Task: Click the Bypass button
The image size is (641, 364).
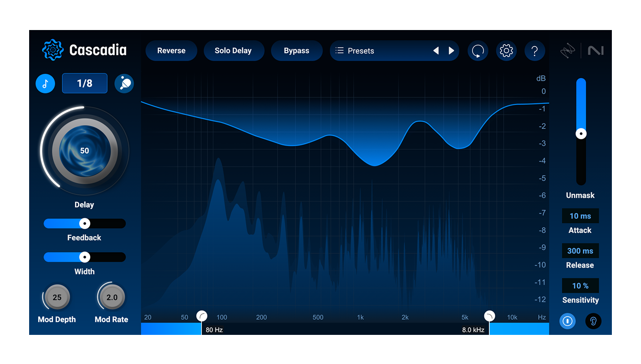Action: (x=297, y=51)
